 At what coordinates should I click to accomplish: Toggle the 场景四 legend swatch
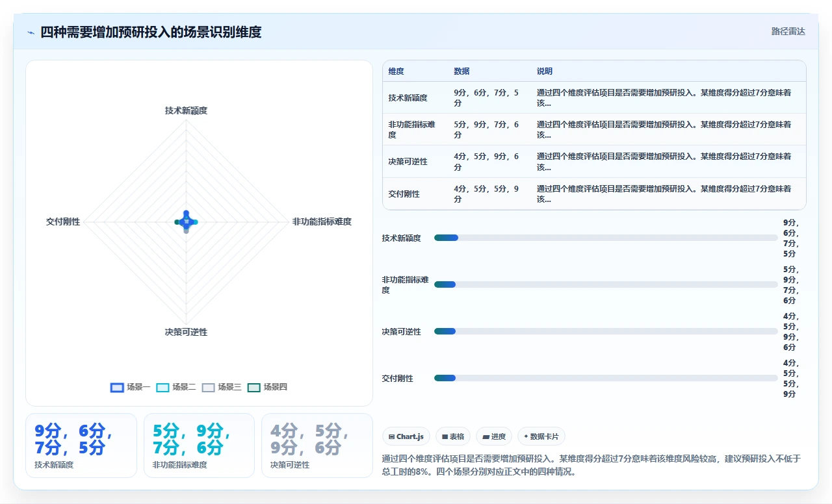(x=254, y=387)
